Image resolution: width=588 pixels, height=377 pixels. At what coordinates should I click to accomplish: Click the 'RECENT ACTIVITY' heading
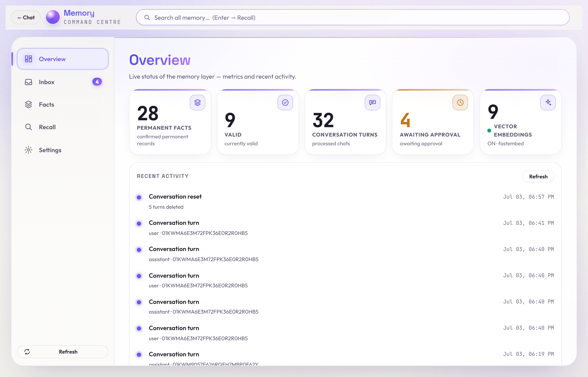point(163,176)
